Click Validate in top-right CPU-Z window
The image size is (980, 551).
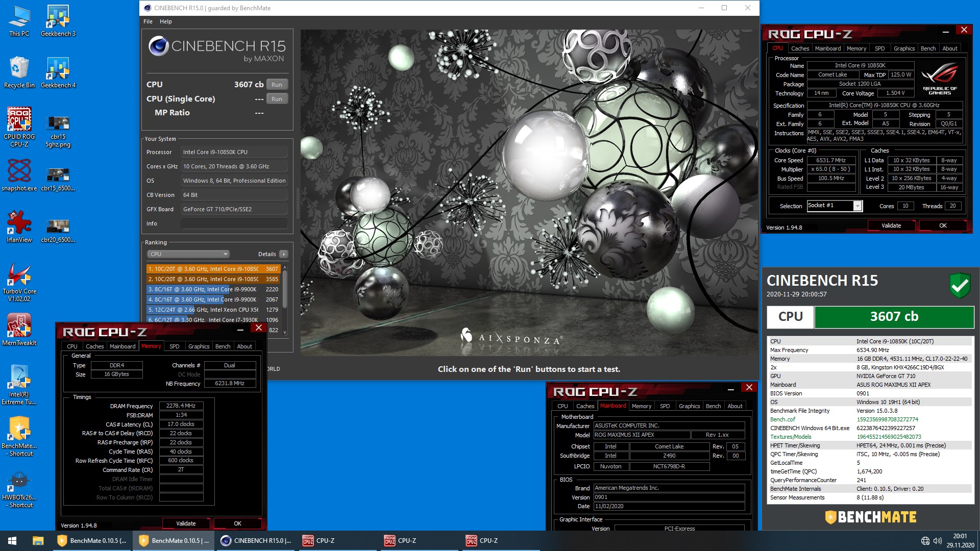(x=891, y=226)
